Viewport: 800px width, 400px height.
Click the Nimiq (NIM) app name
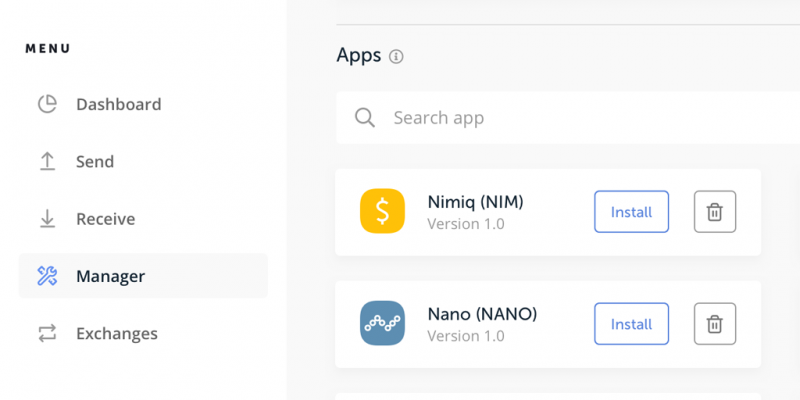475,202
